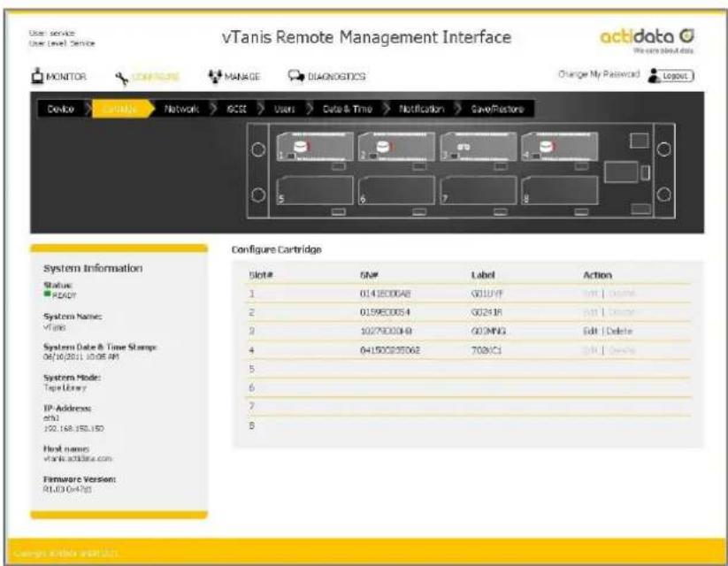Click empty slot 5 in device graphic
The height and width of the screenshot is (566, 728).
[315, 190]
